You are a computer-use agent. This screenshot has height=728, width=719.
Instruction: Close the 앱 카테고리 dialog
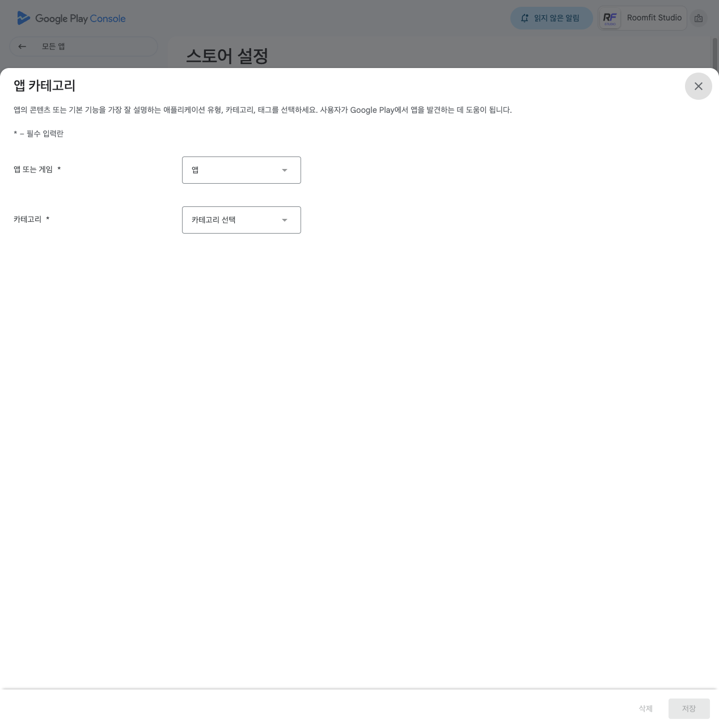pos(698,86)
